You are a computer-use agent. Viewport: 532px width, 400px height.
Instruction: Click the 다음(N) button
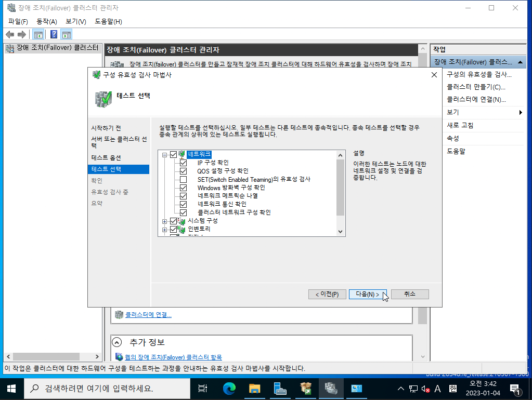coord(368,294)
